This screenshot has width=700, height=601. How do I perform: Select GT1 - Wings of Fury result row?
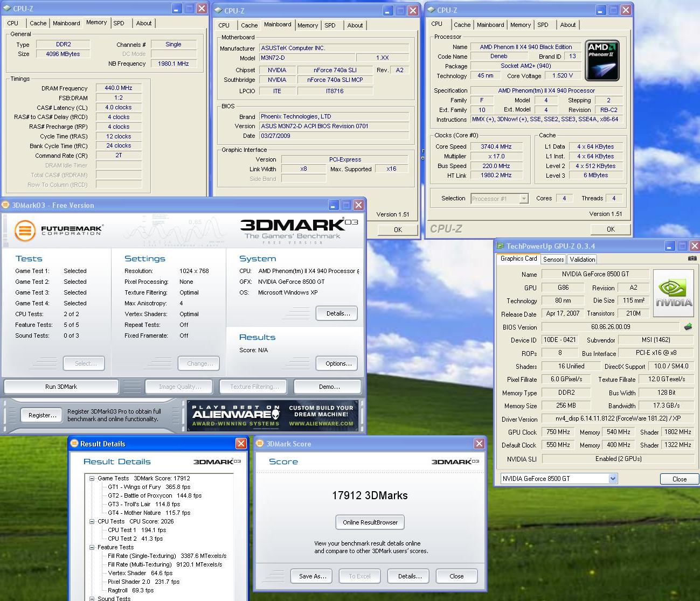(x=149, y=487)
